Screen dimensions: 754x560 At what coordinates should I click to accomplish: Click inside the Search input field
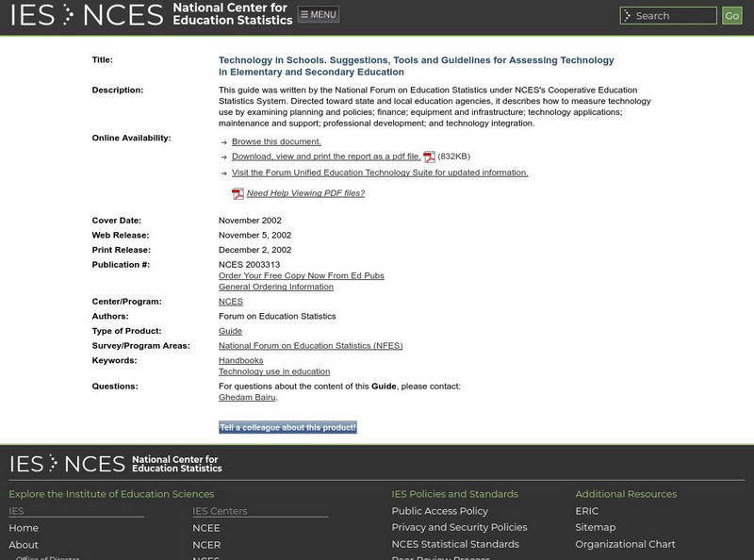669,15
